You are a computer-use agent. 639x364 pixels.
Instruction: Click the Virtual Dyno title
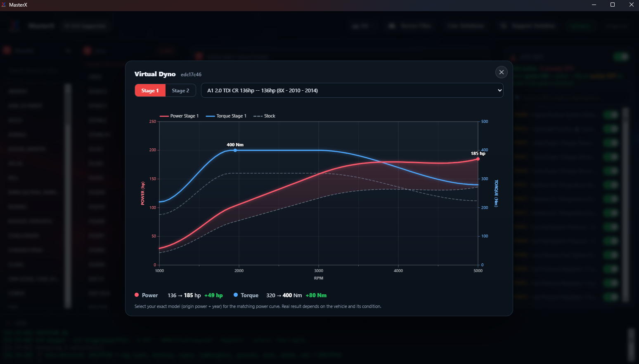(155, 74)
